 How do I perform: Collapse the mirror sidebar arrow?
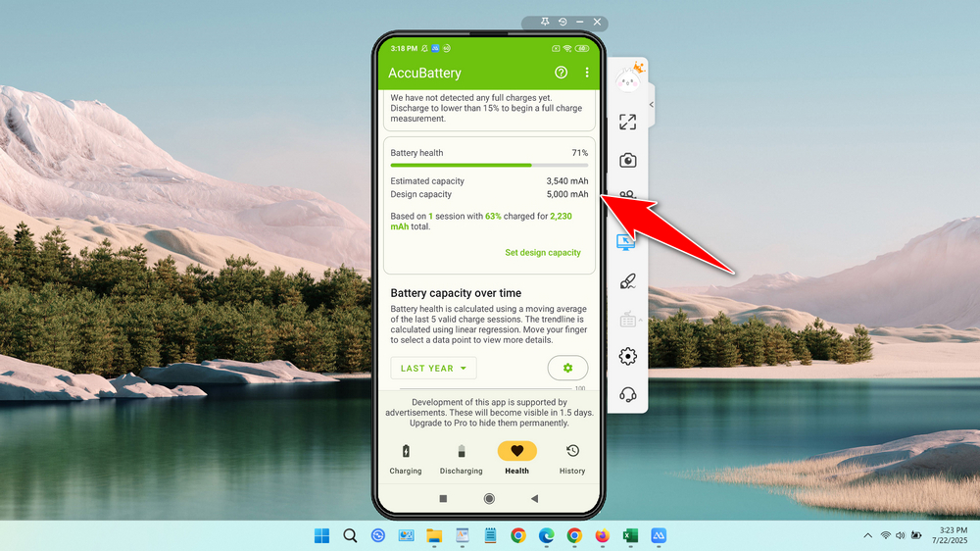652,105
